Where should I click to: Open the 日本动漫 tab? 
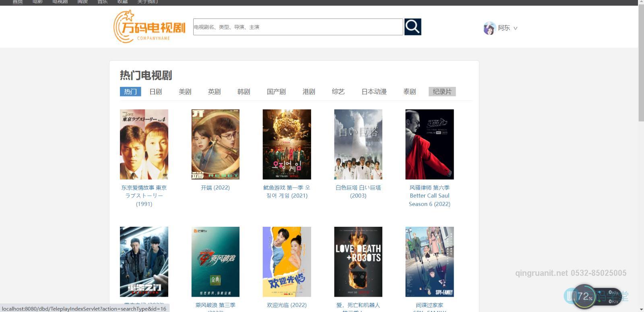(374, 92)
